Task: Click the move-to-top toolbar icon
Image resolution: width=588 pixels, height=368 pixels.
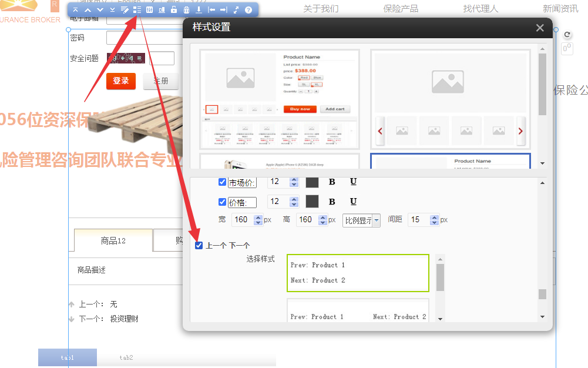Action: pos(75,10)
